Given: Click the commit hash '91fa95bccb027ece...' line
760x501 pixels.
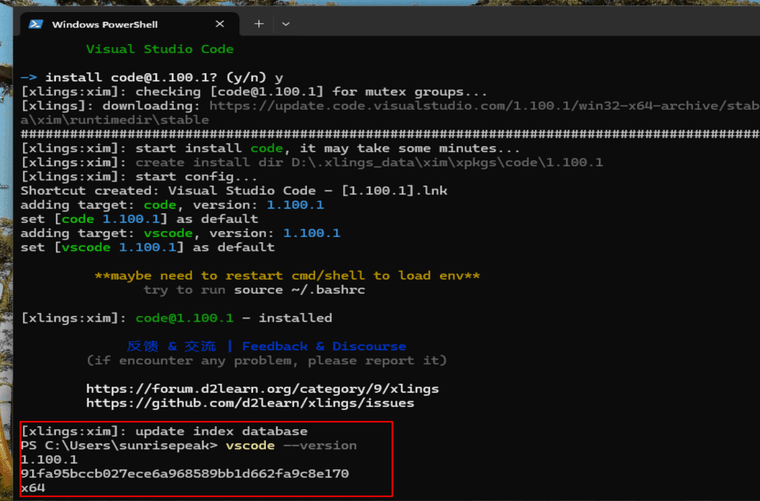Looking at the screenshot, I should click(x=185, y=473).
